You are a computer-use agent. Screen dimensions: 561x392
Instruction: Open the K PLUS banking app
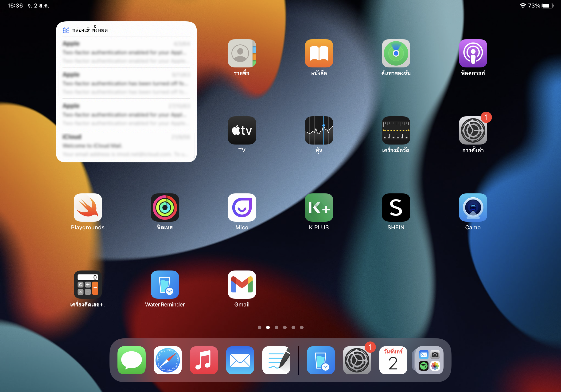tap(319, 208)
